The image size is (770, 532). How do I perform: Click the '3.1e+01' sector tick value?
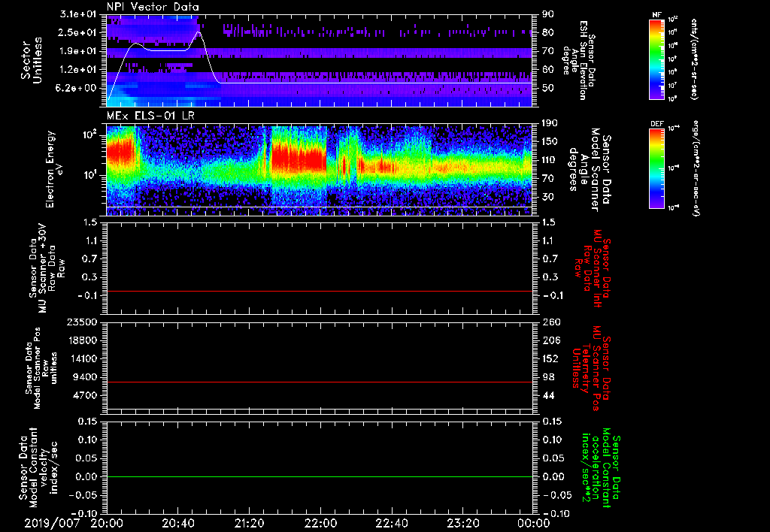pos(77,14)
